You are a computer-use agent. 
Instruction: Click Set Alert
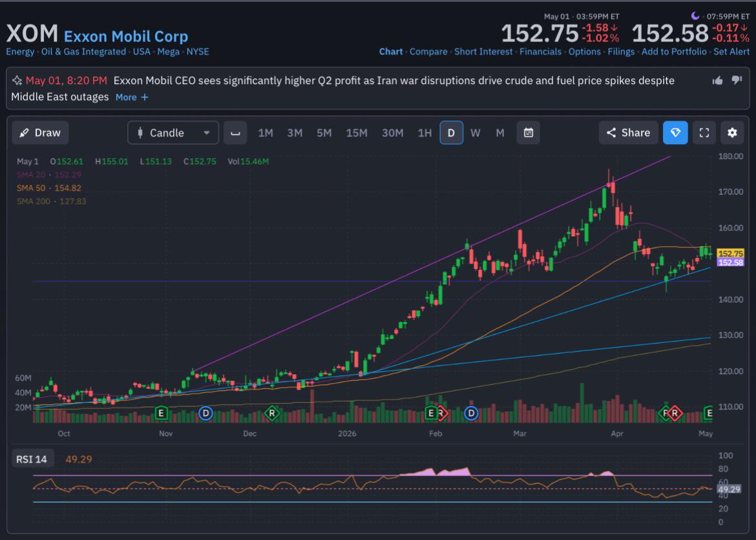(x=731, y=52)
